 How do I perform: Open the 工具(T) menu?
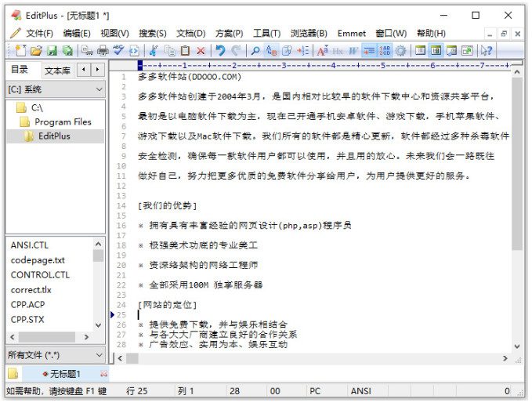coord(267,33)
